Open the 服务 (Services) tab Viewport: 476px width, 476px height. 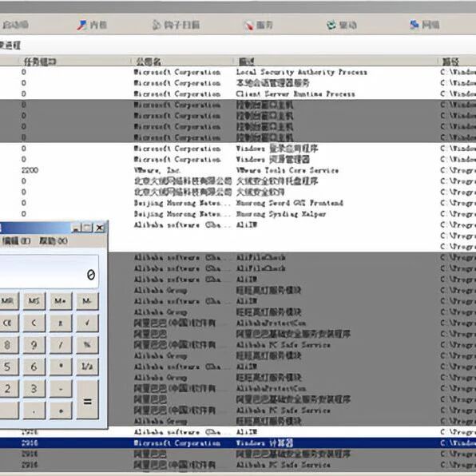click(x=259, y=25)
